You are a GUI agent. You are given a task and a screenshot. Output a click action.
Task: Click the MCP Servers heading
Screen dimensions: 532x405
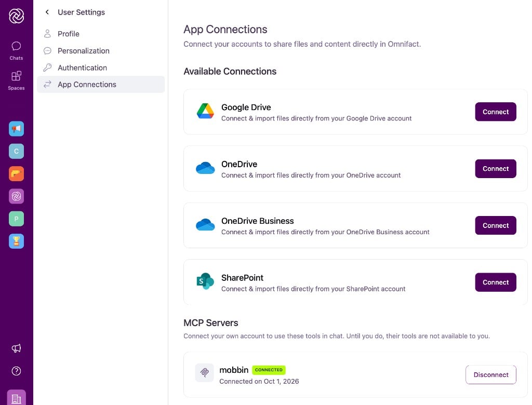pos(211,322)
